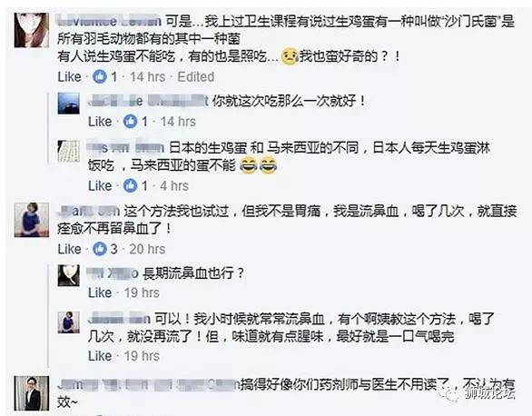The image size is (532, 416).
Task: Click the 4 hrs timestamp on the 日本的生鸡蛋 reply
Action: (174, 185)
